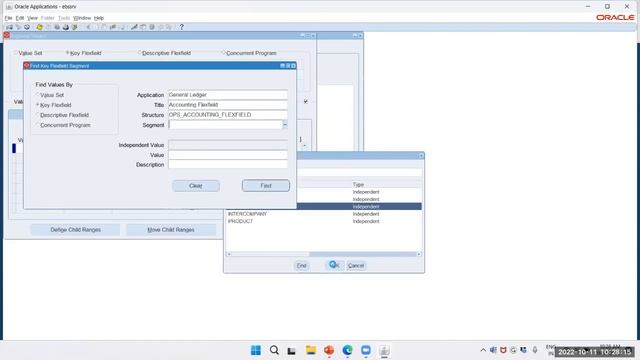This screenshot has height=360, width=640.
Task: Click the Translations globe toolbar icon
Action: click(x=152, y=27)
